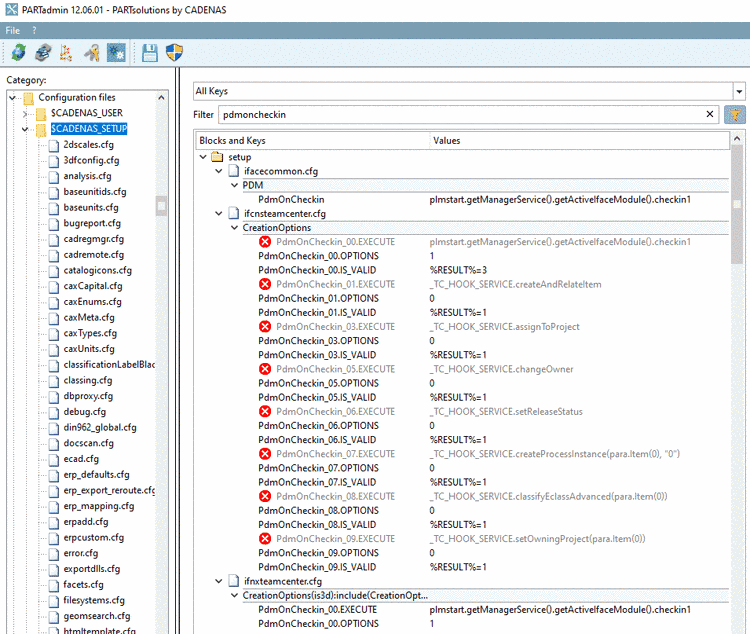This screenshot has height=634, width=750.
Task: Click the blue gear settings toolbar icon
Action: (x=116, y=53)
